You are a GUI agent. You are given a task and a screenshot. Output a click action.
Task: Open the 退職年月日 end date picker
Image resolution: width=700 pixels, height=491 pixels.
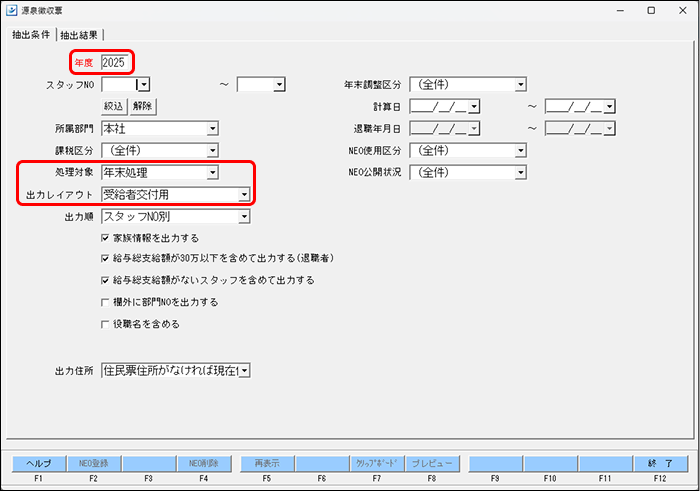609,129
